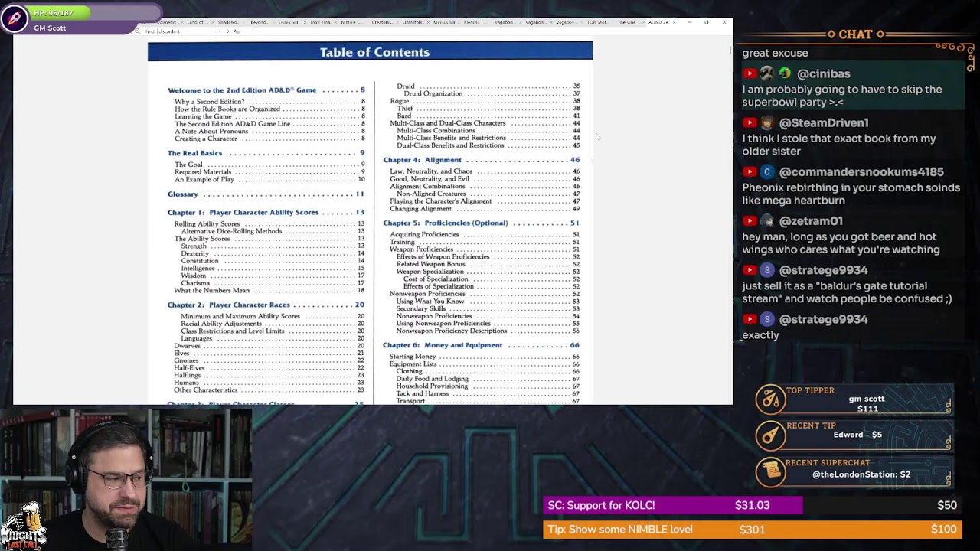Click the Top Tipper coins icon
980x551 pixels.
[x=770, y=399]
